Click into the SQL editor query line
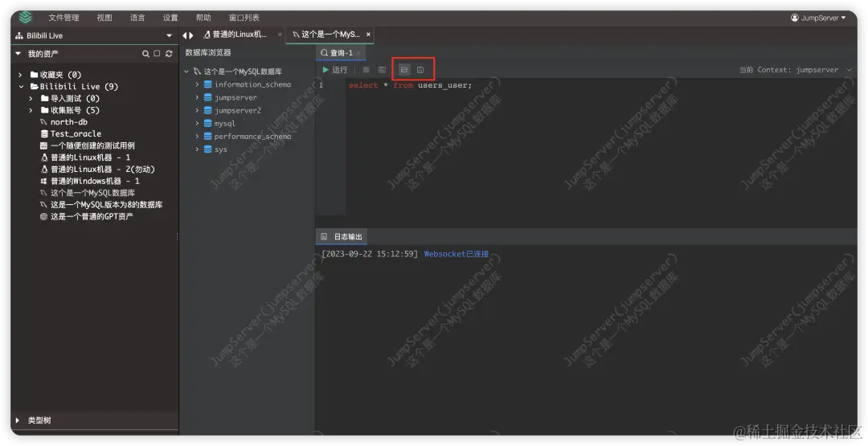 point(410,85)
